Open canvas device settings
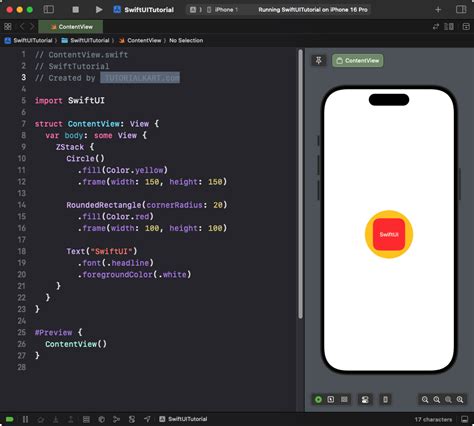Image resolution: width=474 pixels, height=426 pixels. pyautogui.click(x=365, y=399)
